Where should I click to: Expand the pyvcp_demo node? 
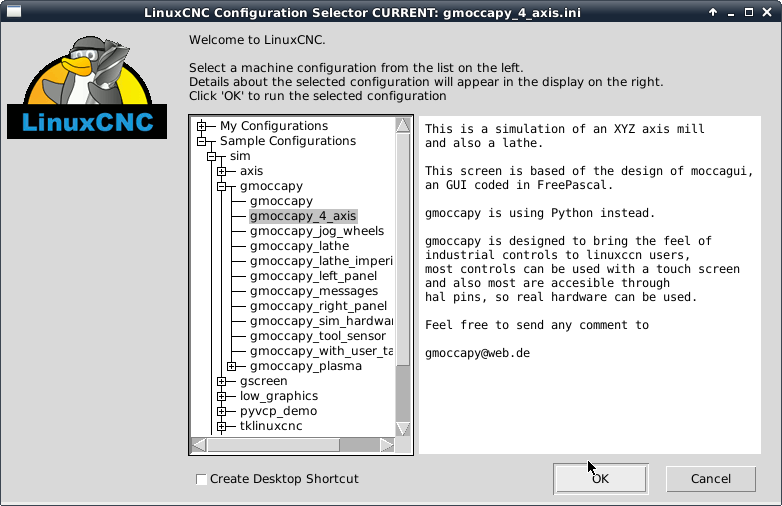(221, 411)
